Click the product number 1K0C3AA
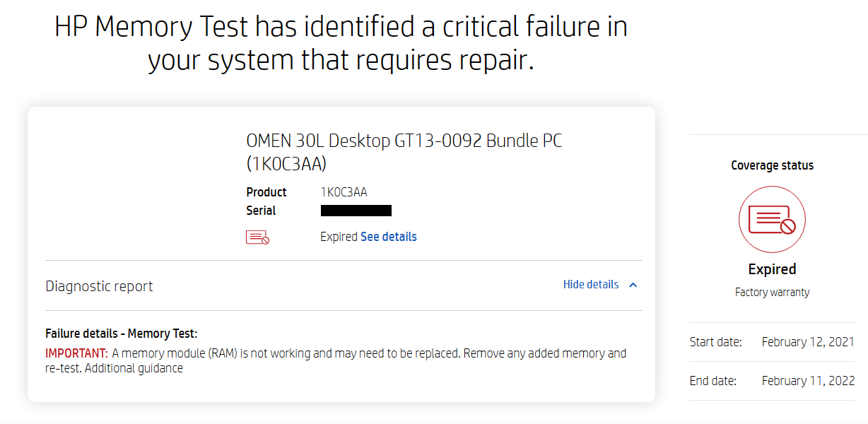The width and height of the screenshot is (868, 424). (x=344, y=192)
